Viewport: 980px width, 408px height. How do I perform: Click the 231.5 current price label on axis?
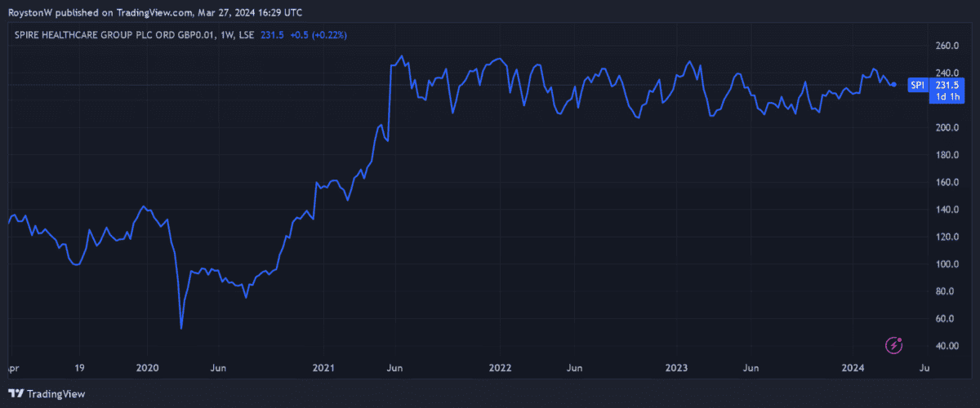(x=947, y=84)
